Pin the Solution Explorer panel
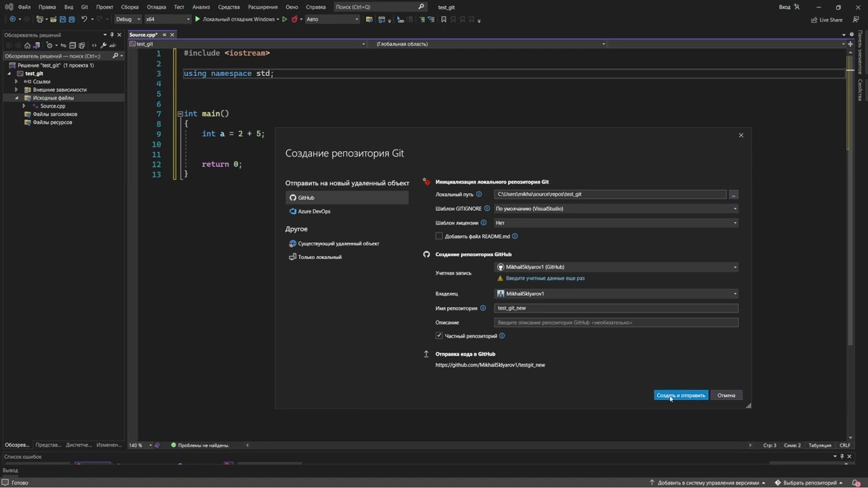The height and width of the screenshot is (488, 868). point(113,35)
